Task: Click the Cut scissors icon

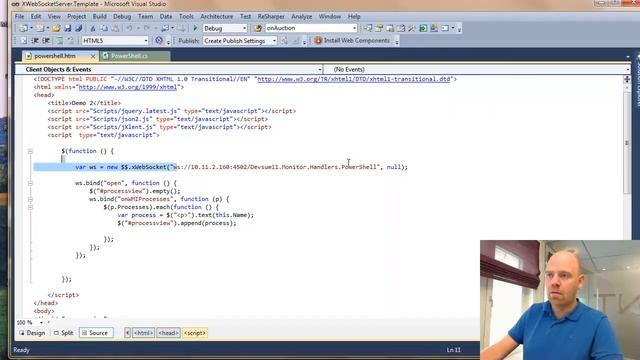Action: (x=93, y=28)
